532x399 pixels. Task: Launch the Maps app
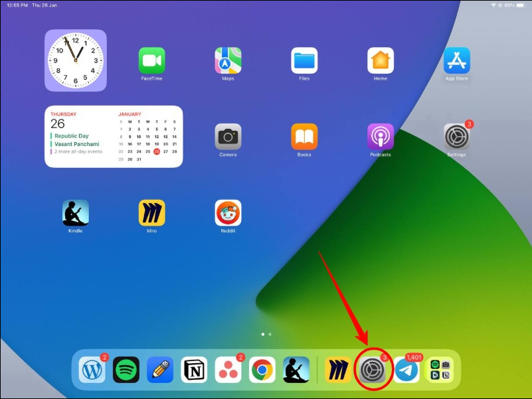(x=228, y=61)
